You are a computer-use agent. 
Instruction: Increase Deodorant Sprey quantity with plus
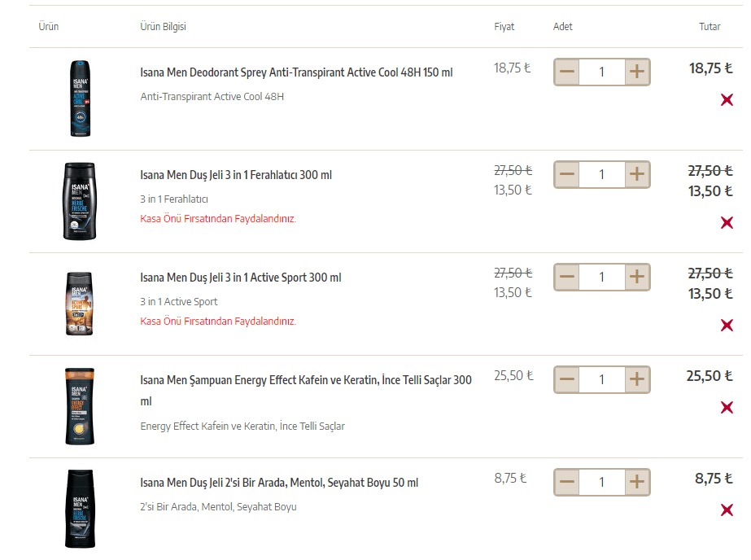coord(637,72)
